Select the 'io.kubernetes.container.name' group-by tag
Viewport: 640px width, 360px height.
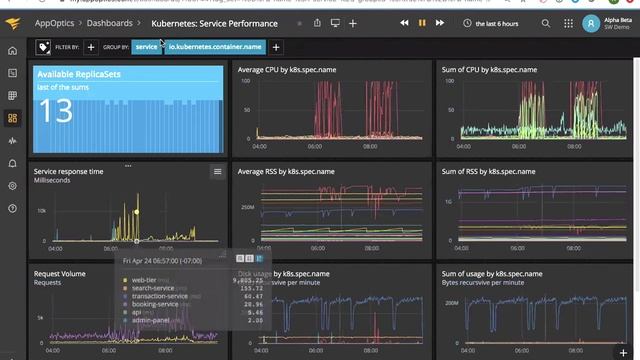click(x=215, y=47)
